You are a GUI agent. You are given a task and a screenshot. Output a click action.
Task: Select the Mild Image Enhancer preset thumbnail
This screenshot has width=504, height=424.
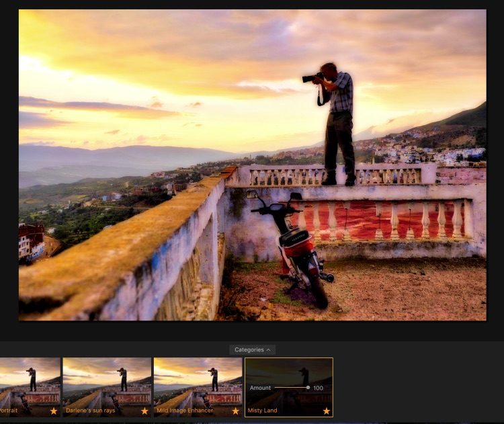click(x=198, y=387)
